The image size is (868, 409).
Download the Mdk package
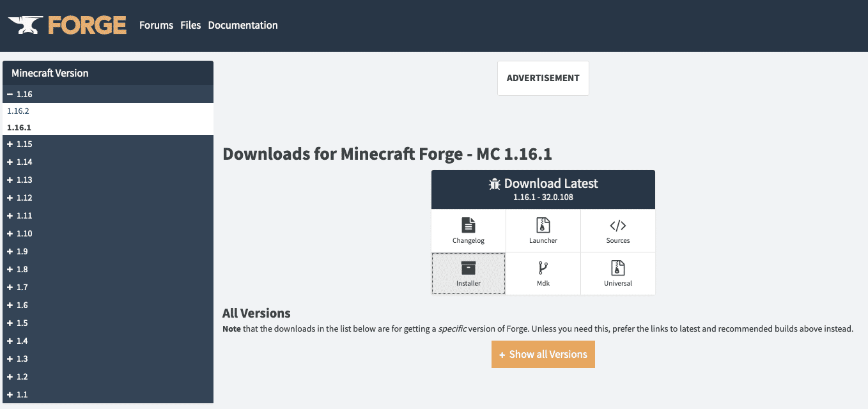[x=543, y=274]
